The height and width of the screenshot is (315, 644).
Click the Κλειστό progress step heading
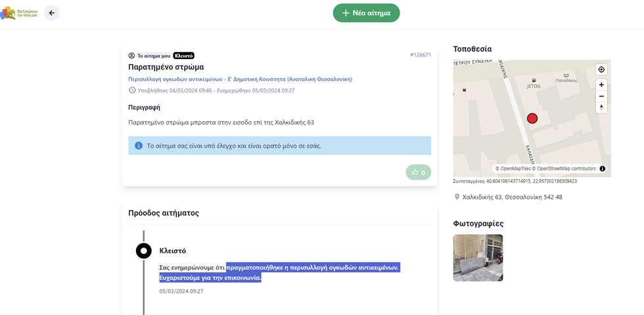(x=172, y=251)
